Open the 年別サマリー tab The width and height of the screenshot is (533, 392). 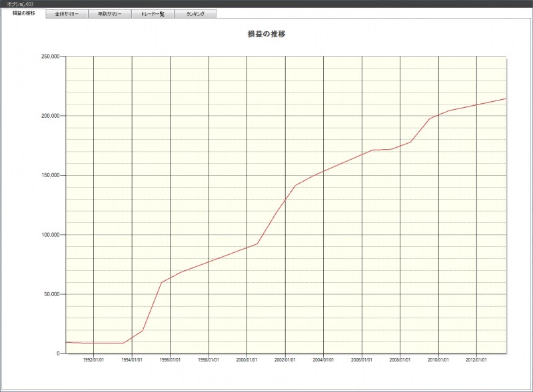click(109, 14)
